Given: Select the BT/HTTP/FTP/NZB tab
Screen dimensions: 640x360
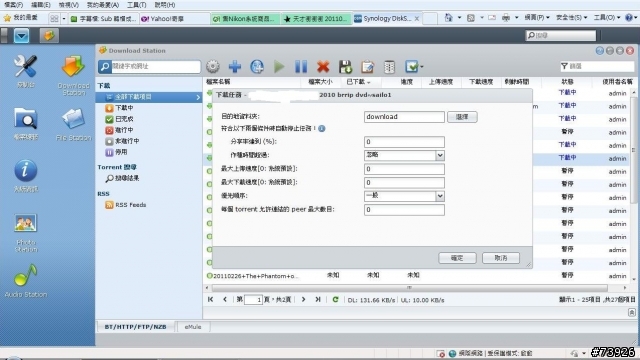Looking at the screenshot, I should tap(136, 327).
